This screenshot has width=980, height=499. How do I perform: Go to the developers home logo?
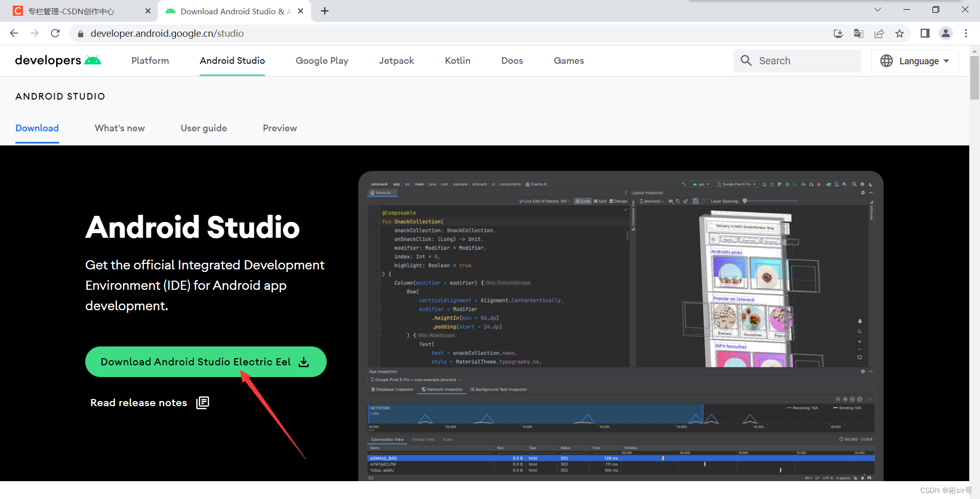click(x=58, y=60)
